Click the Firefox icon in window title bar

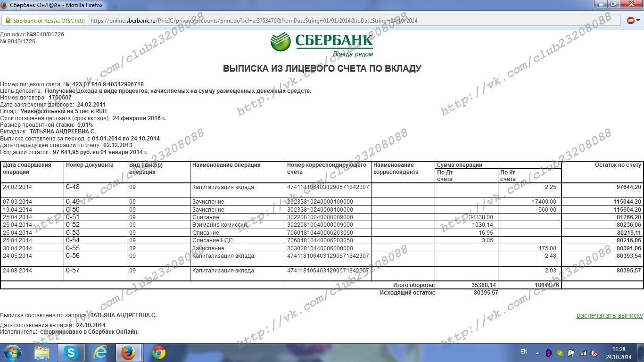(5, 5)
